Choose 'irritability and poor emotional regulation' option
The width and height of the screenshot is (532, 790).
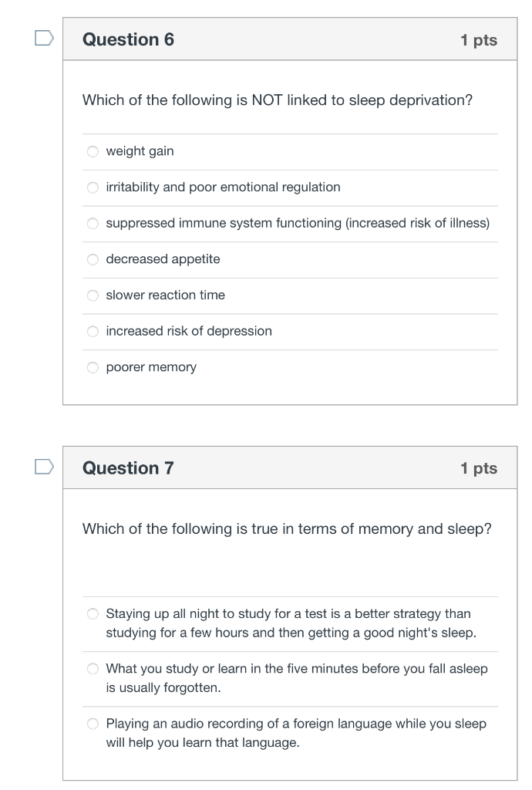point(93,187)
